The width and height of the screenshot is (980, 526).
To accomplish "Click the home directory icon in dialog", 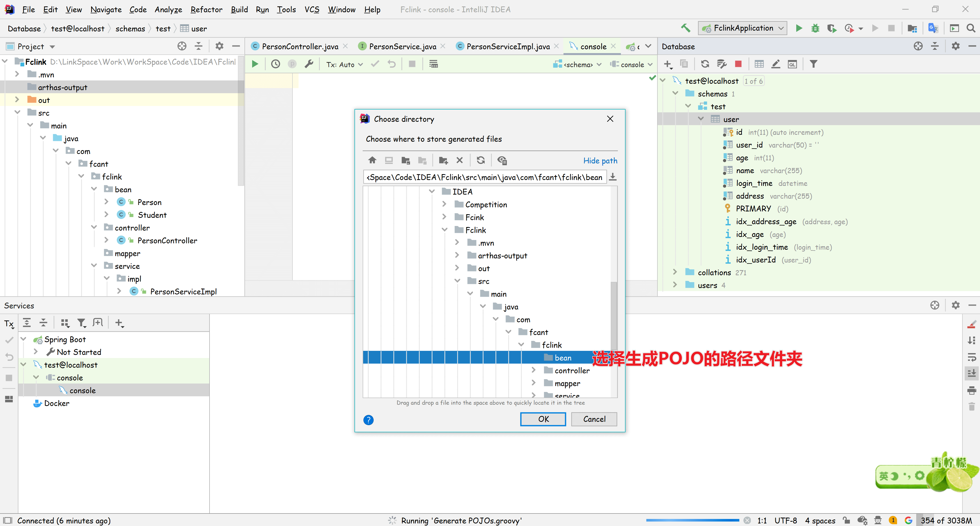I will point(372,160).
